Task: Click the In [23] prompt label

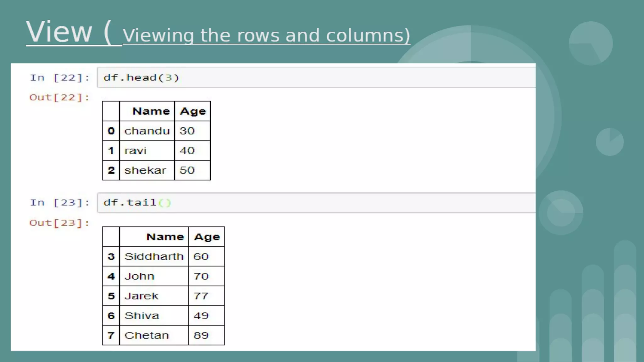Action: pyautogui.click(x=60, y=203)
